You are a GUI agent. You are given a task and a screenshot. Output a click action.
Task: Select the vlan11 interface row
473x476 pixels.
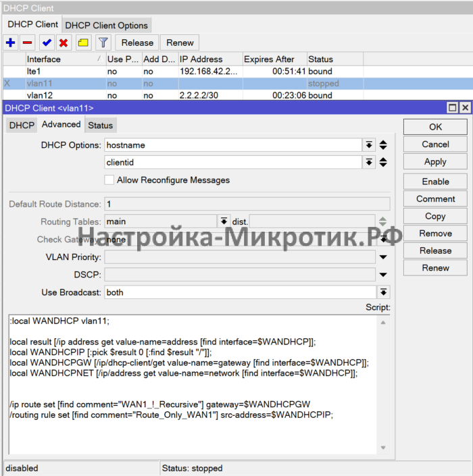(238, 84)
